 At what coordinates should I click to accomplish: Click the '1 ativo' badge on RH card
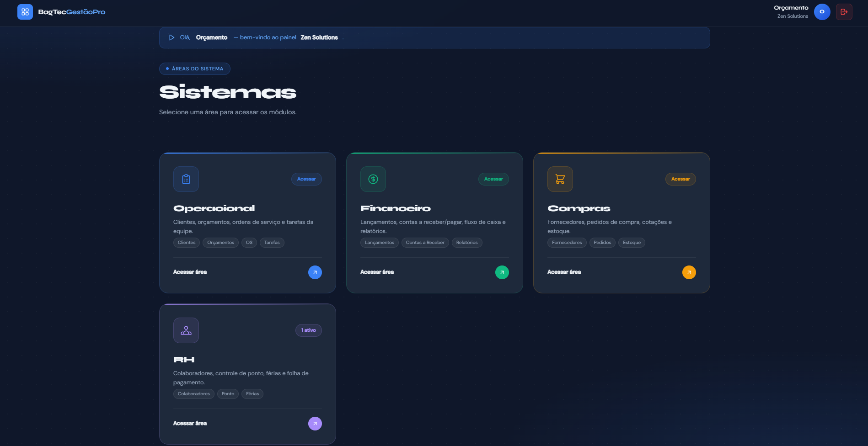pyautogui.click(x=309, y=330)
